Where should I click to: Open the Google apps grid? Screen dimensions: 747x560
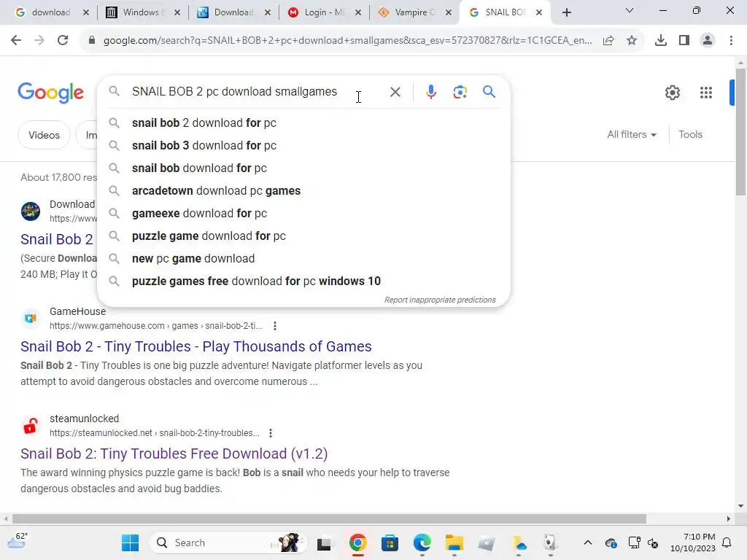click(706, 93)
